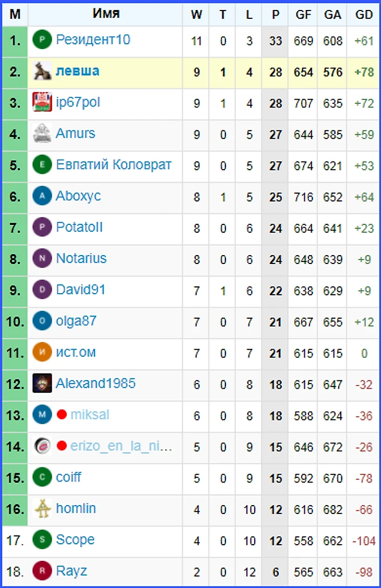381x588 pixels.
Task: Open the red emblem avatar of ip67pol
Action: tap(42, 102)
